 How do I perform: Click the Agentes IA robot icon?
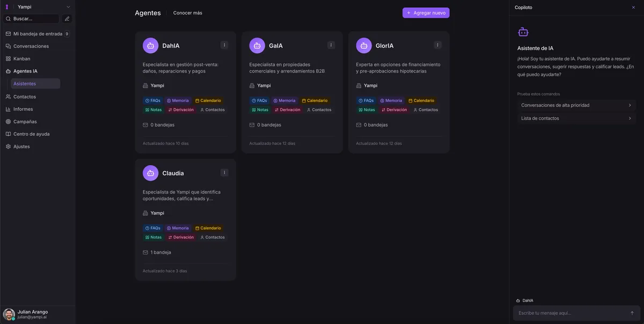click(x=8, y=70)
